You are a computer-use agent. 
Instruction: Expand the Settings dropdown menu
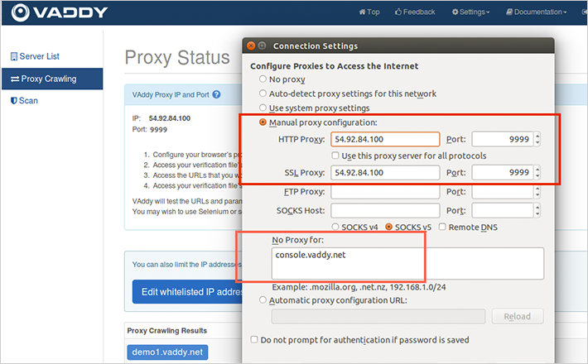[x=470, y=12]
